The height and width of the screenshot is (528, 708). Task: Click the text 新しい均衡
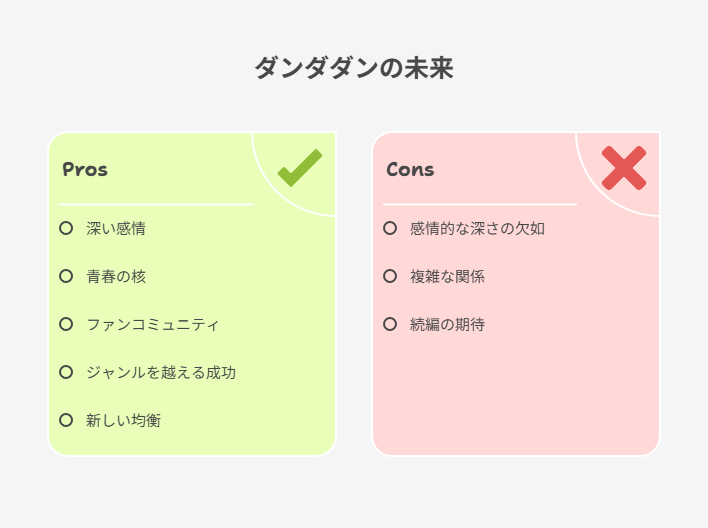point(123,421)
